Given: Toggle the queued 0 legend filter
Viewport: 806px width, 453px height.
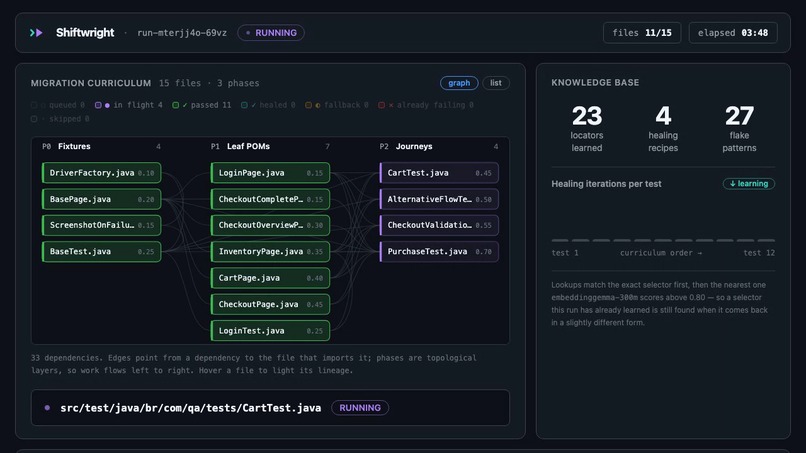Looking at the screenshot, I should tap(58, 105).
